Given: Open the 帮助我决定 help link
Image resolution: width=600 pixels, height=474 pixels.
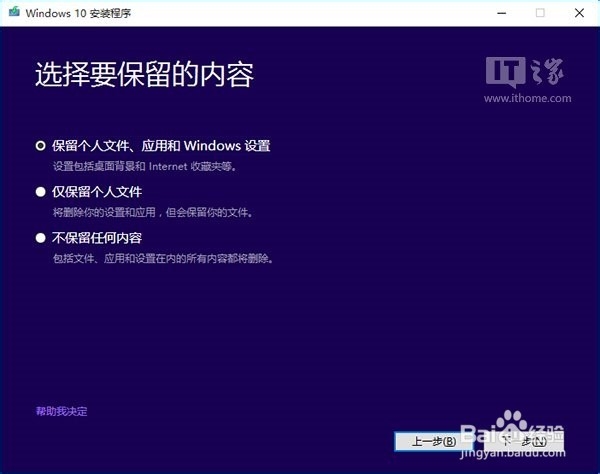Looking at the screenshot, I should pos(62,411).
